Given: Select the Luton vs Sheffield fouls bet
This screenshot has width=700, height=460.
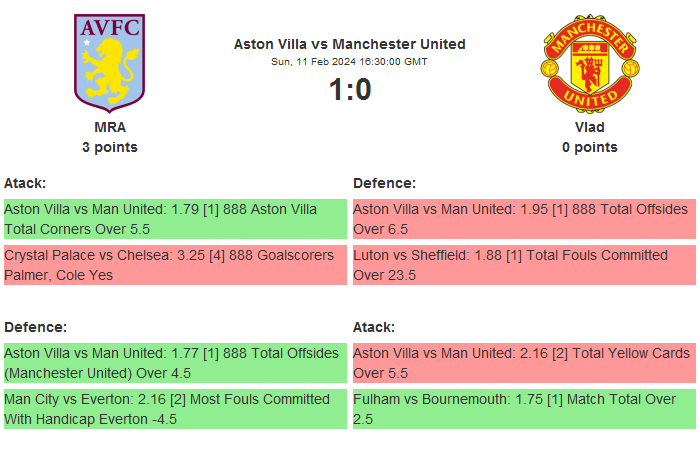Looking at the screenshot, I should pyautogui.click(x=524, y=265).
